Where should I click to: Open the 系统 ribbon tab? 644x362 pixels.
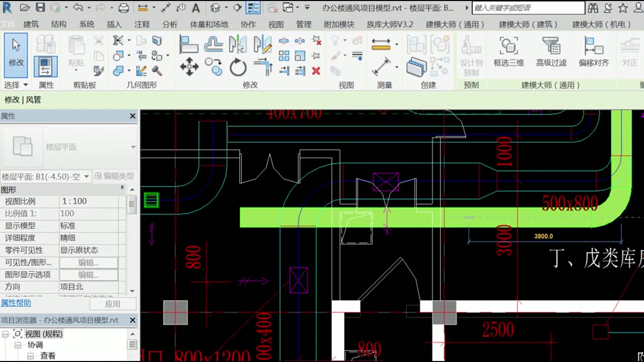87,24
